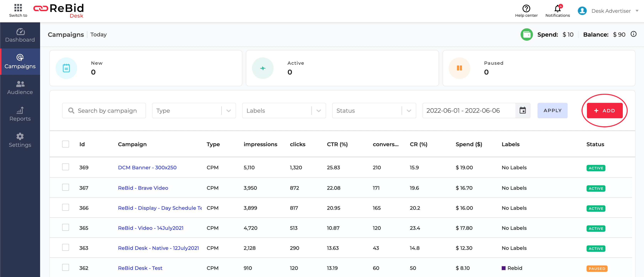Click the Today label beside Campaigns
Screen dimensions: 644x277
pos(99,34)
